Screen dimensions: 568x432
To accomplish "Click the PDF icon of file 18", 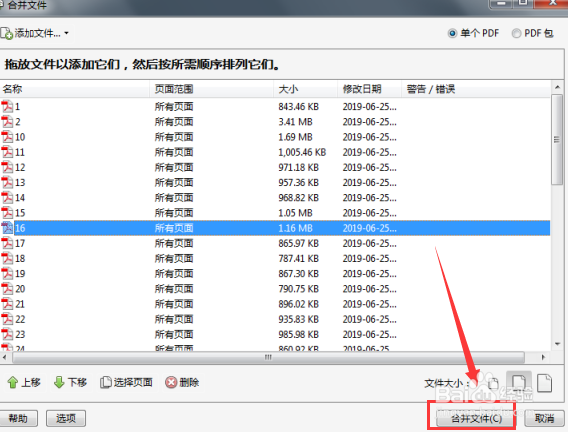I will pos(7,259).
